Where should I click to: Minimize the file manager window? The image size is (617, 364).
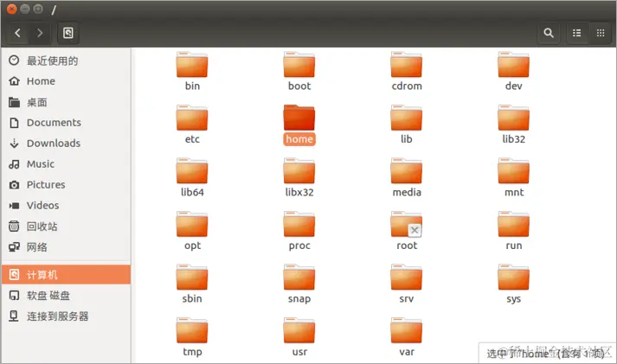(x=25, y=9)
